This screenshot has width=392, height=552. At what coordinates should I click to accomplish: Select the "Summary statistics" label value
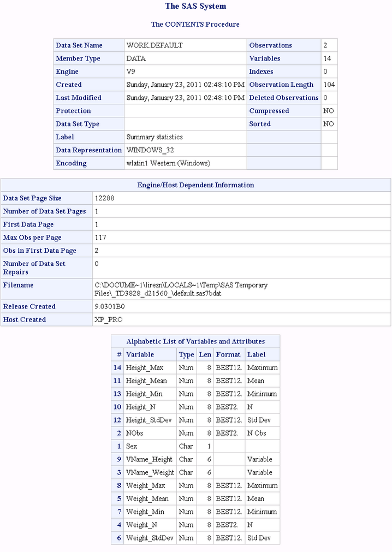coord(155,137)
